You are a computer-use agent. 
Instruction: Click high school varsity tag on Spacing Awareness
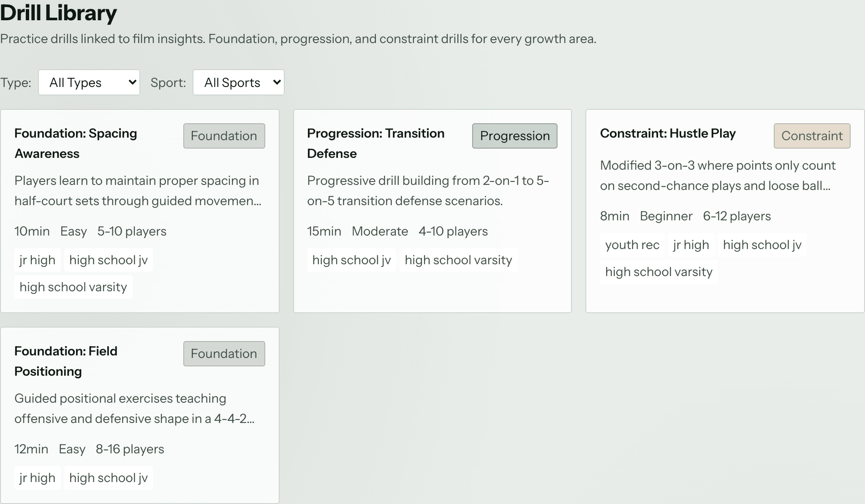click(73, 287)
